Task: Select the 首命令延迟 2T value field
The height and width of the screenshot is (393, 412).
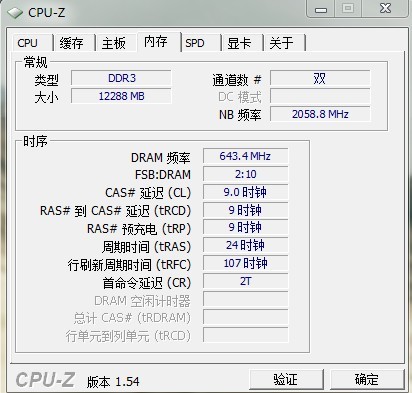Action: [x=245, y=281]
